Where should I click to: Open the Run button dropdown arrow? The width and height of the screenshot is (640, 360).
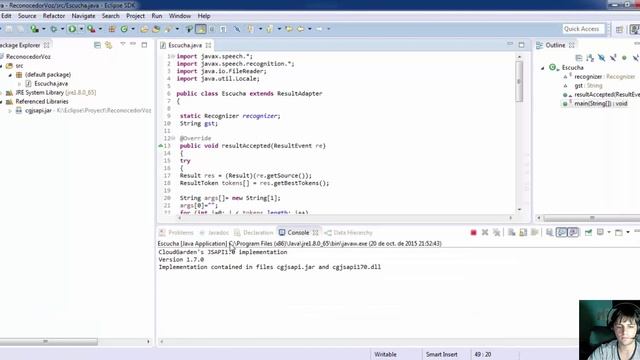[81, 29]
